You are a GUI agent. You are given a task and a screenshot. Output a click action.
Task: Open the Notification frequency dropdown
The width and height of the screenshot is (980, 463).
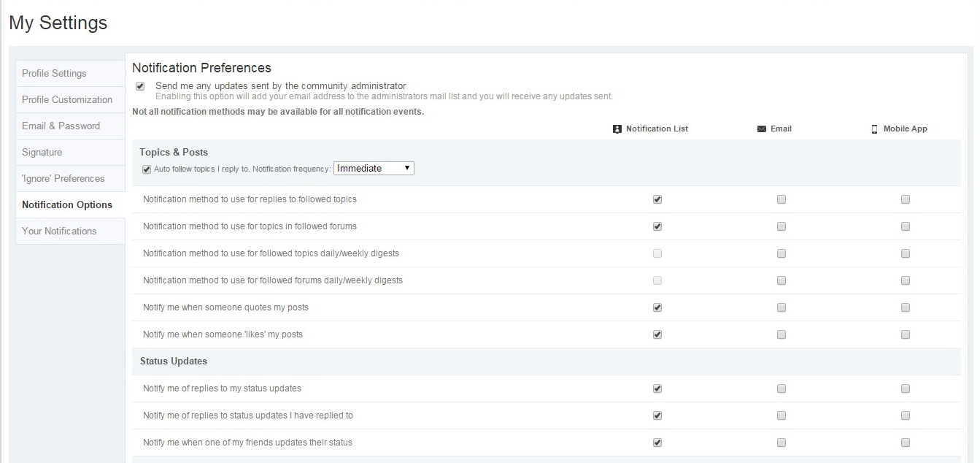[x=374, y=169]
